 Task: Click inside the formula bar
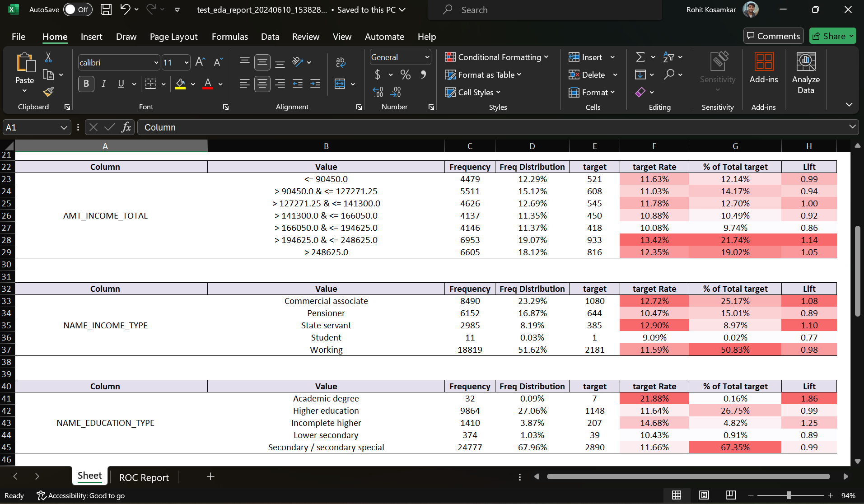pos(316,127)
